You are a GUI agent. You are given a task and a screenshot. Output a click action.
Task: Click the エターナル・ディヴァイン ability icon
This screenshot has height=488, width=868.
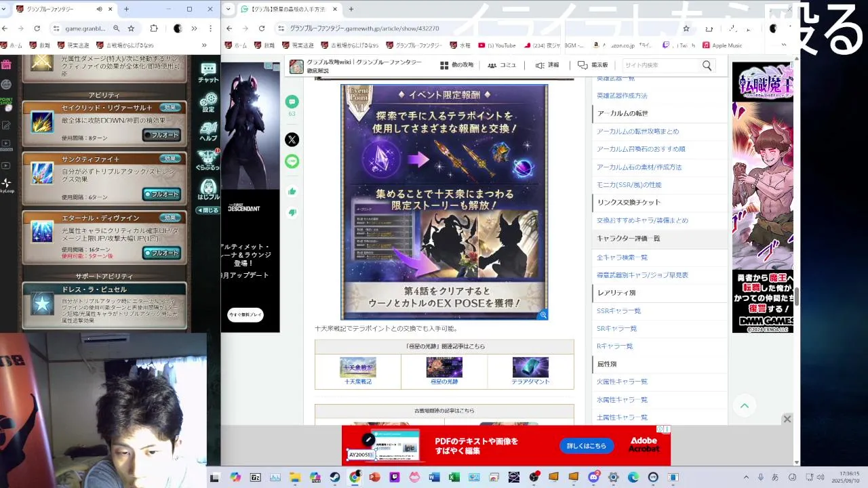[42, 232]
